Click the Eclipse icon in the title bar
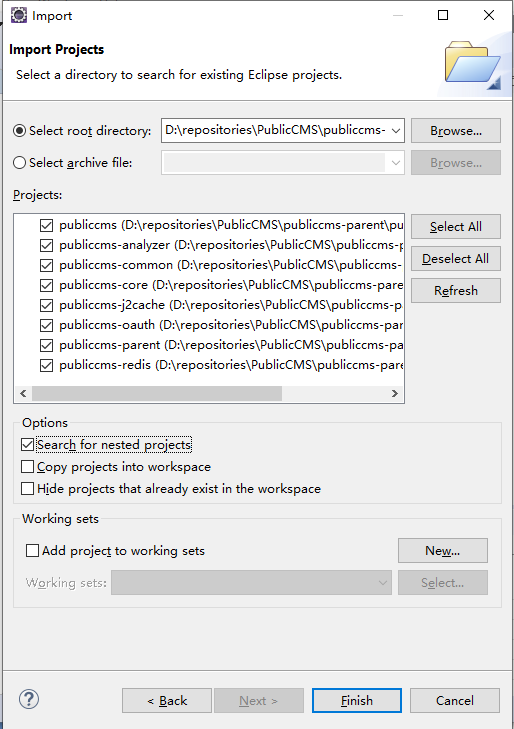514x729 pixels. [x=19, y=15]
